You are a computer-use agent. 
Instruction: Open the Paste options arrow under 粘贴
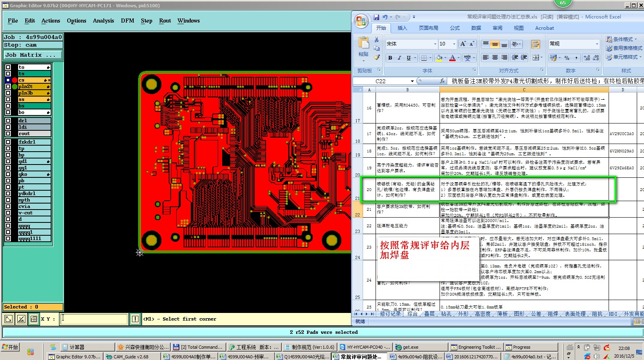click(x=363, y=61)
